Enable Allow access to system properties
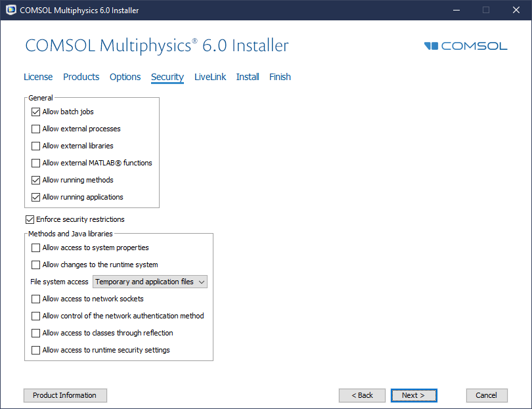The width and height of the screenshot is (532, 409). pyautogui.click(x=36, y=248)
